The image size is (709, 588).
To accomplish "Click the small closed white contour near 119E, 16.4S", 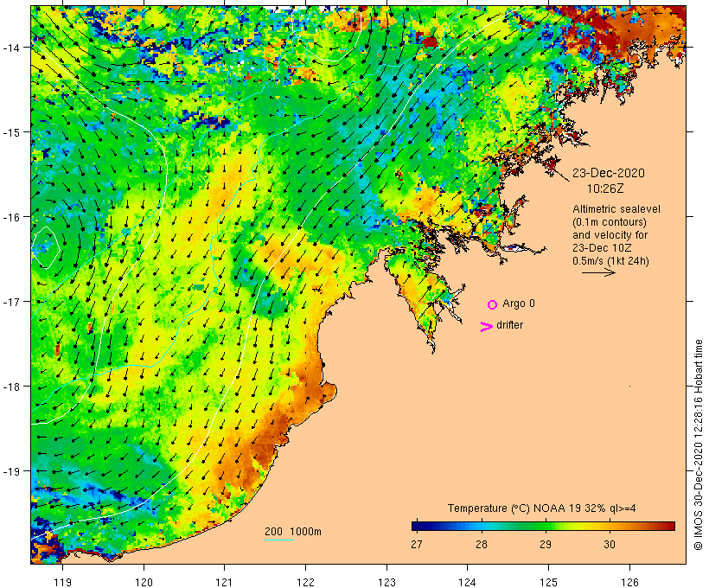I will click(45, 247).
